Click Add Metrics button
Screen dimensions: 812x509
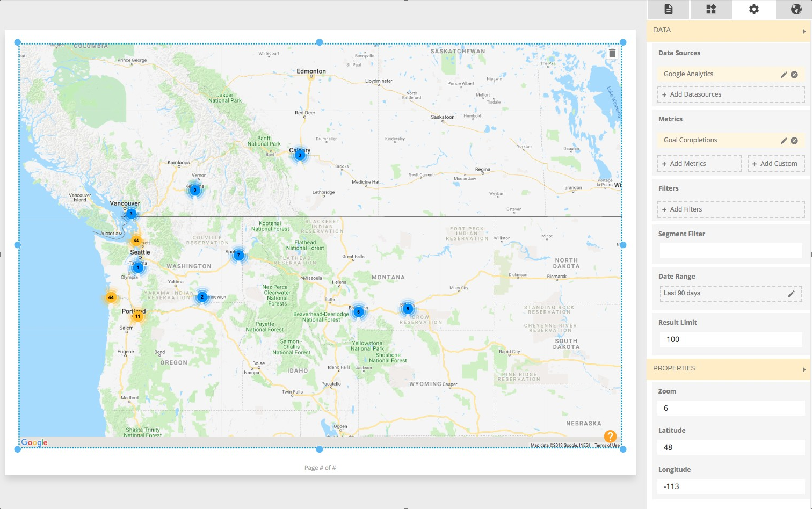point(699,164)
